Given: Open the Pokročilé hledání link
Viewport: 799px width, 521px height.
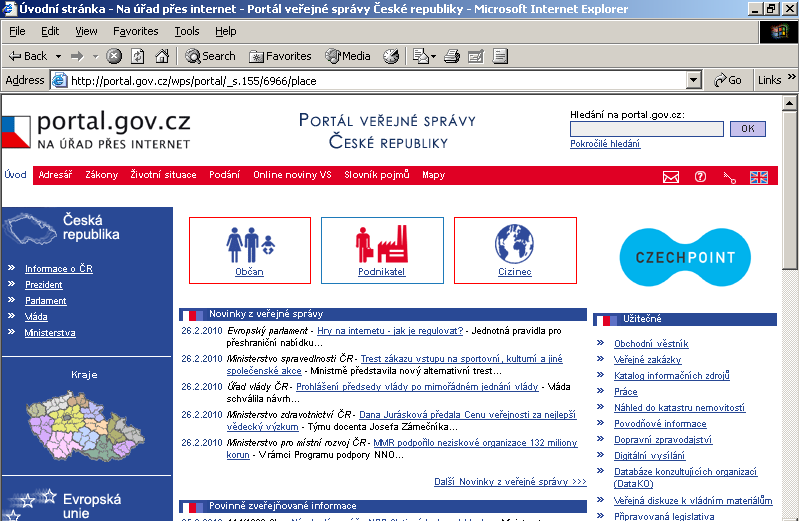Looking at the screenshot, I should pos(605,144).
